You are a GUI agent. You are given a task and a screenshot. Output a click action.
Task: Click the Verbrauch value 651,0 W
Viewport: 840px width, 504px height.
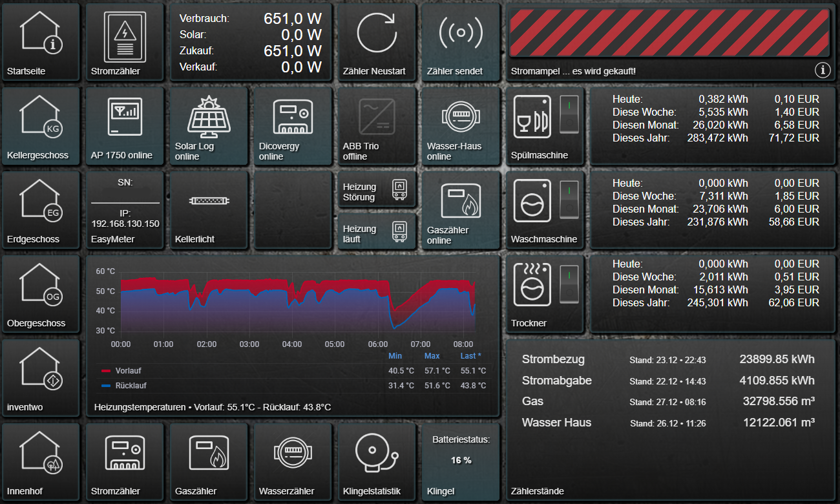293,19
